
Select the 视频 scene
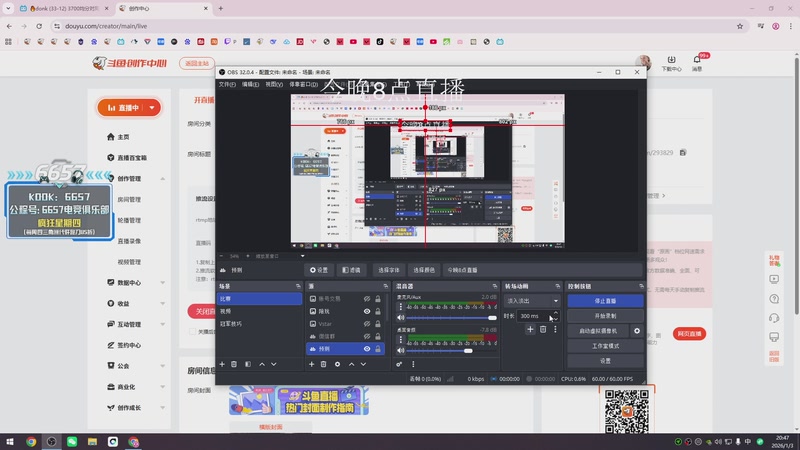click(x=259, y=311)
